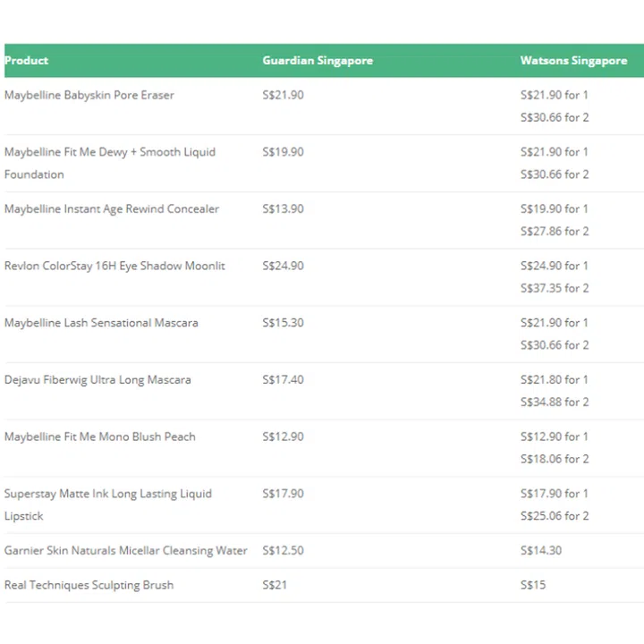Select Maybelline Lash Sensational Mascara
The height and width of the screenshot is (644, 644).
coord(101,323)
